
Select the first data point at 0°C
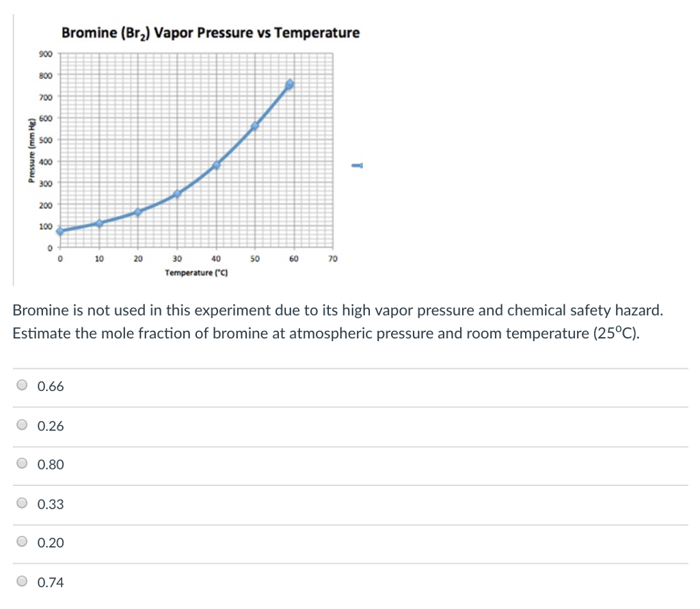point(60,231)
